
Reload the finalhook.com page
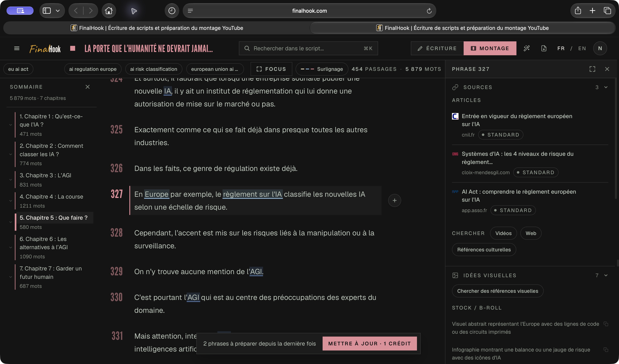click(429, 11)
